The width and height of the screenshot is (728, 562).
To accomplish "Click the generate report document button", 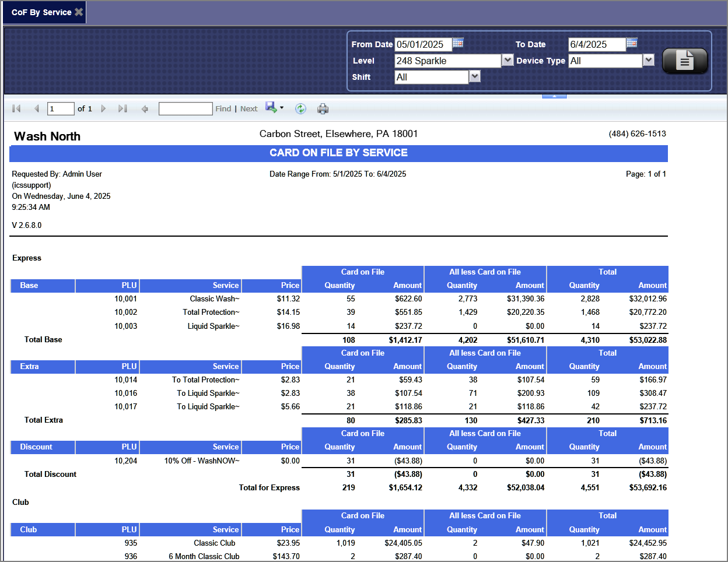I will [685, 61].
